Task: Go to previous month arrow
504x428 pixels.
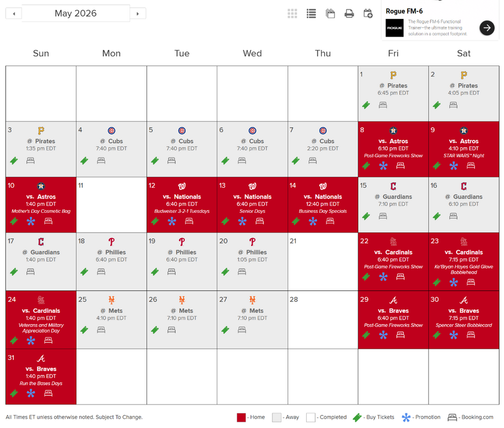Action: click(14, 14)
